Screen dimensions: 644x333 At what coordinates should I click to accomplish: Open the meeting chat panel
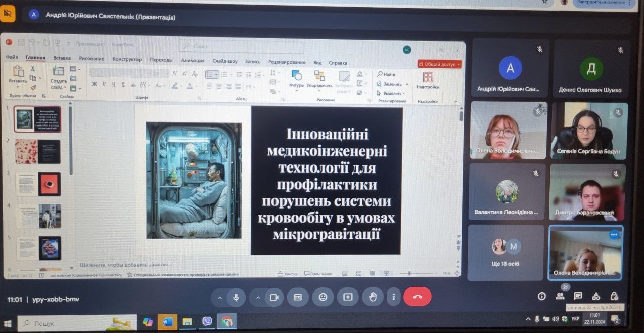pyautogui.click(x=578, y=296)
